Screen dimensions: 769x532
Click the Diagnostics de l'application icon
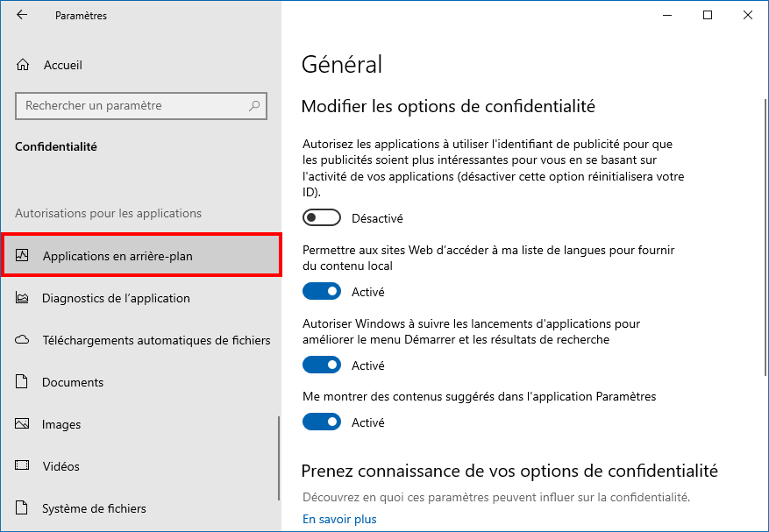(22, 298)
